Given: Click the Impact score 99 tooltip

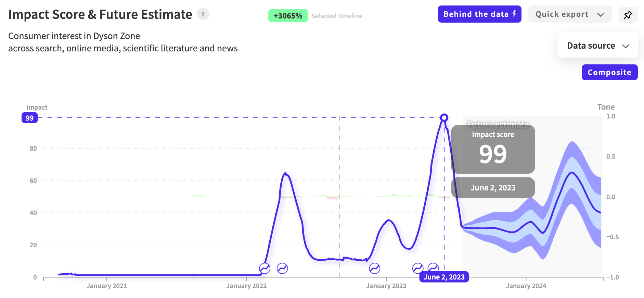Looking at the screenshot, I should (493, 149).
